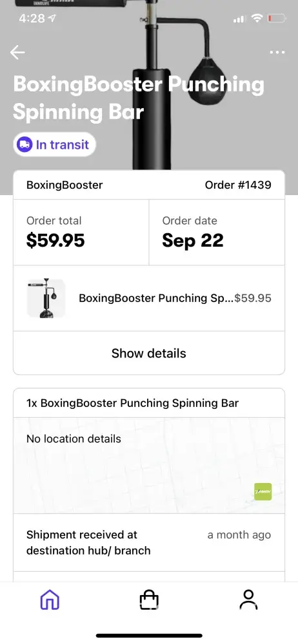This screenshot has width=298, height=644.
Task: Open the Home tab icon
Action: 50,600
